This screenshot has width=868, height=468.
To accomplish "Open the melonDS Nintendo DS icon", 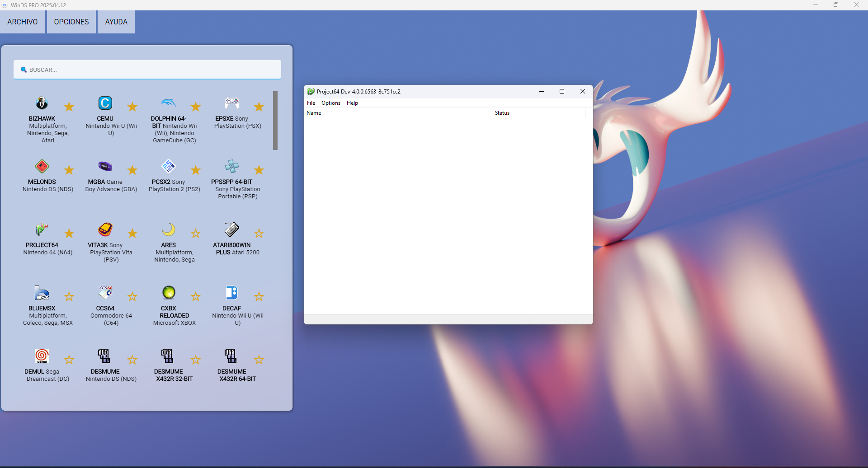I will pos(42,166).
